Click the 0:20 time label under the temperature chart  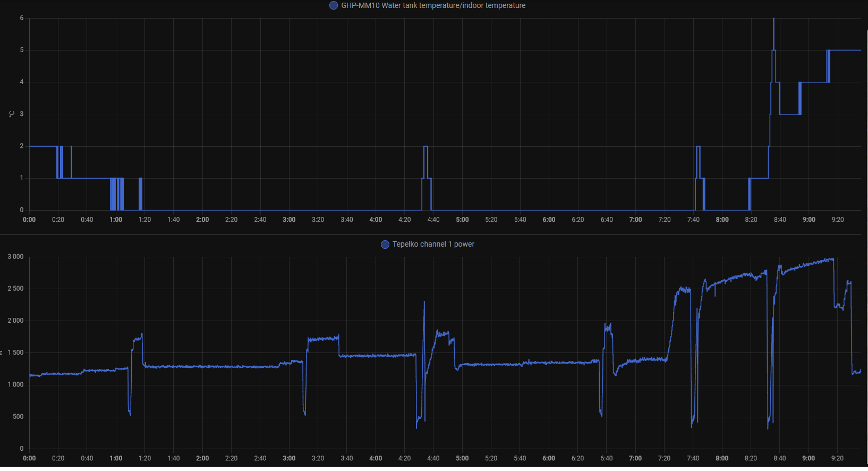(58, 220)
